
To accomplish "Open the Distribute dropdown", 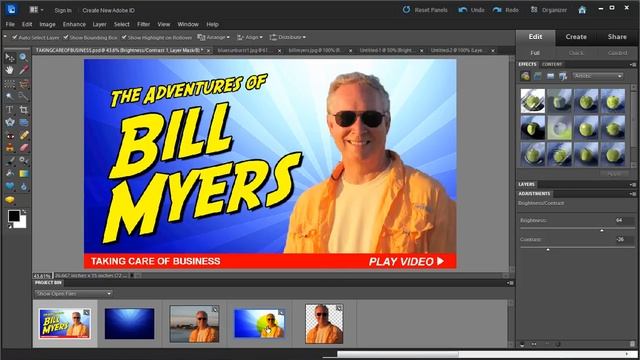I will 288,37.
